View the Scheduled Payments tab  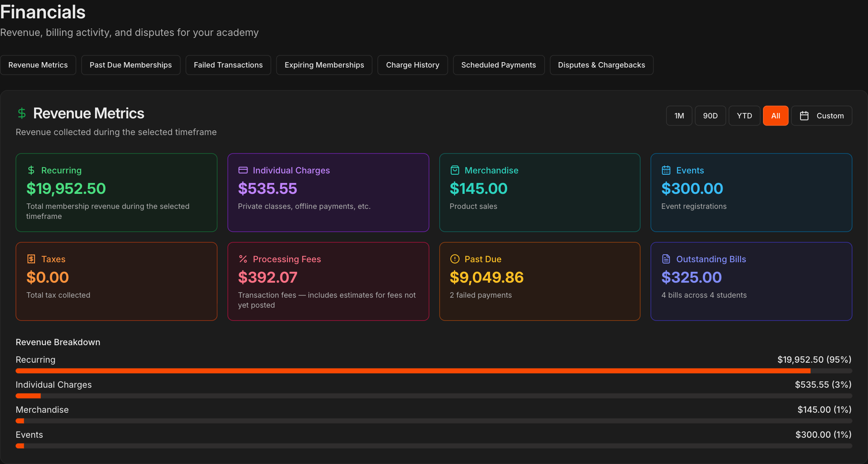[499, 65]
